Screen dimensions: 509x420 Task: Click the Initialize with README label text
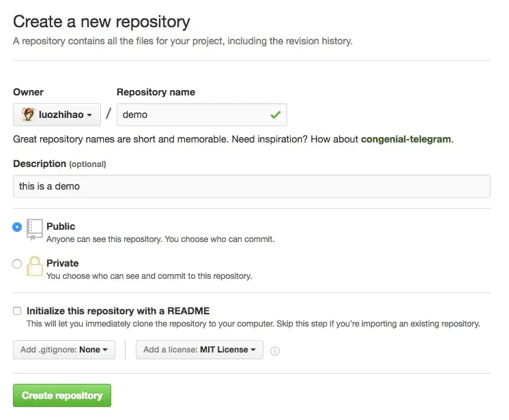pyautogui.click(x=118, y=311)
